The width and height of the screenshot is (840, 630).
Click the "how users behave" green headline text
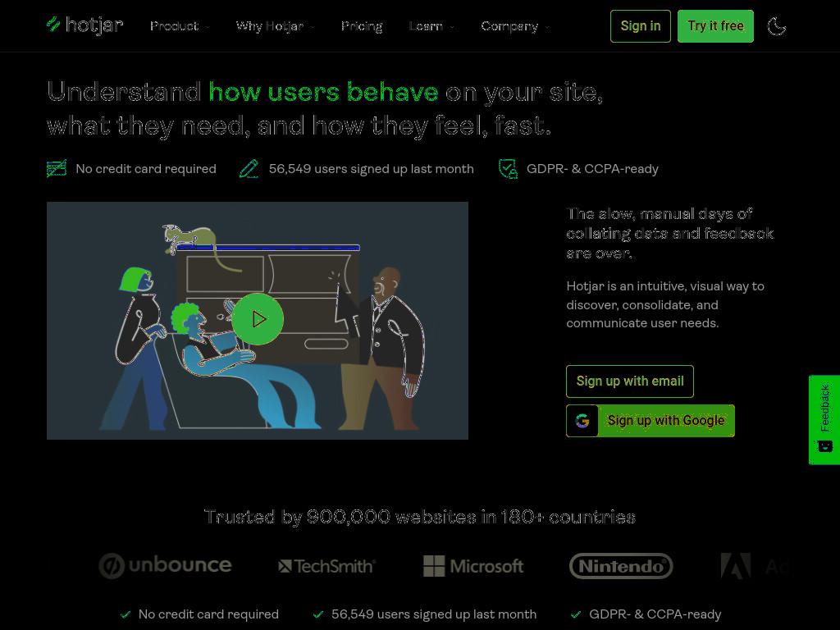point(323,92)
